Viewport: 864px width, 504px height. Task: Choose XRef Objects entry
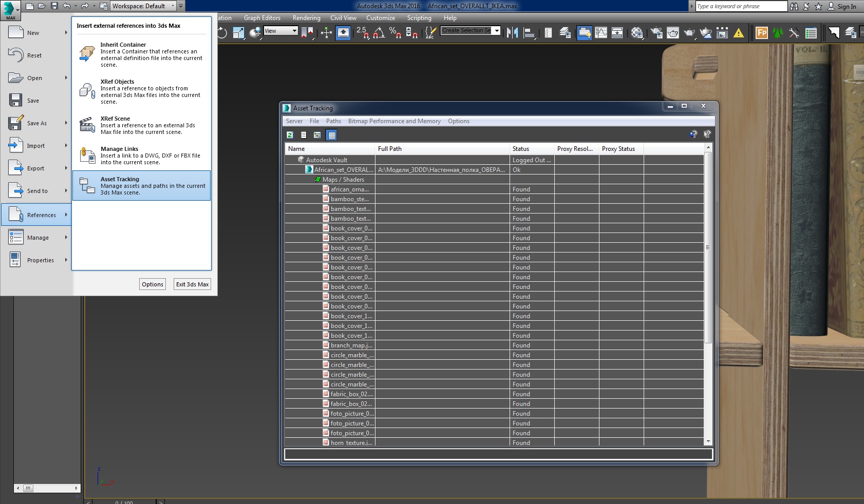(142, 91)
